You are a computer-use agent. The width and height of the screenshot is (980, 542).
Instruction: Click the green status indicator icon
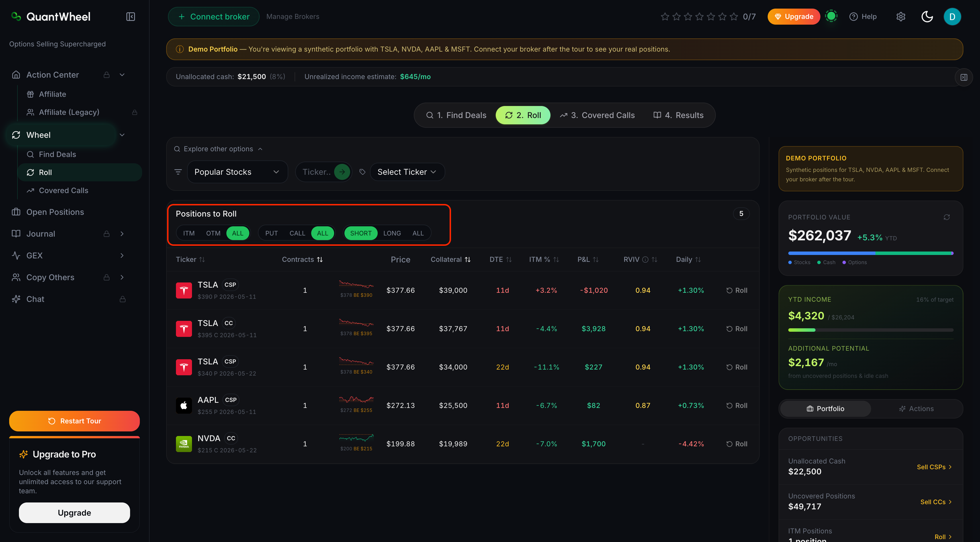coord(831,16)
